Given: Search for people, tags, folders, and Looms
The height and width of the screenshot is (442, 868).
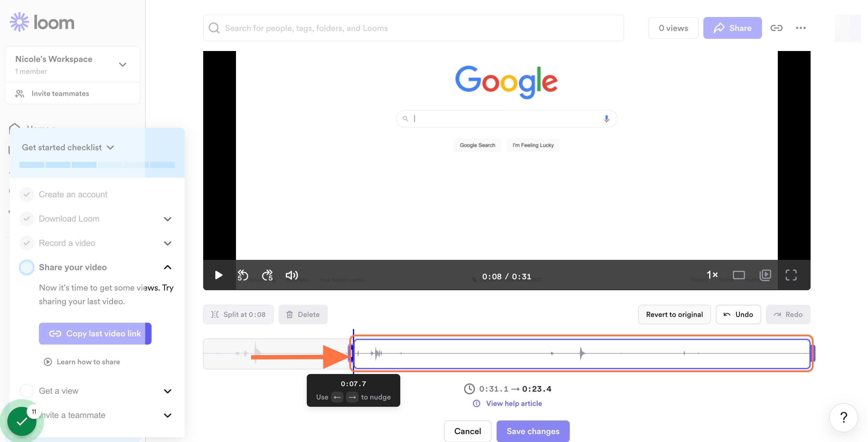Looking at the screenshot, I should pyautogui.click(x=413, y=28).
